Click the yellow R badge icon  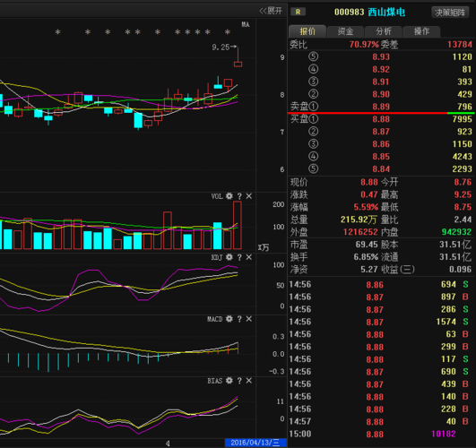pyautogui.click(x=298, y=12)
